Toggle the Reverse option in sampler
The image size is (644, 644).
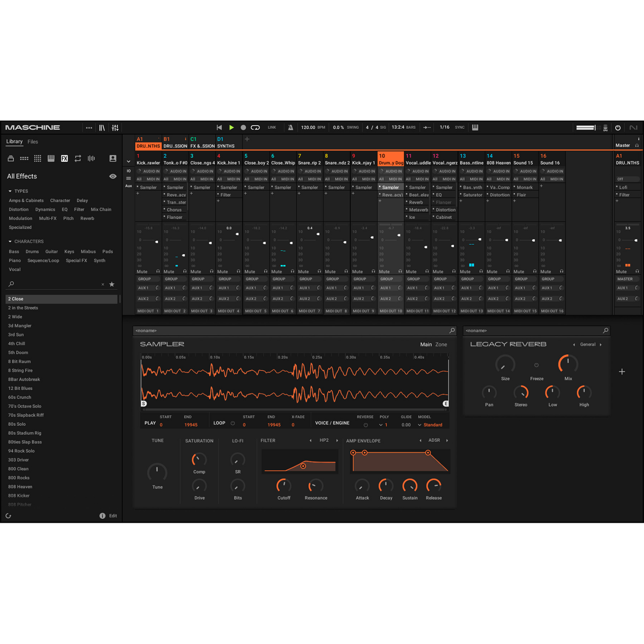(x=365, y=425)
